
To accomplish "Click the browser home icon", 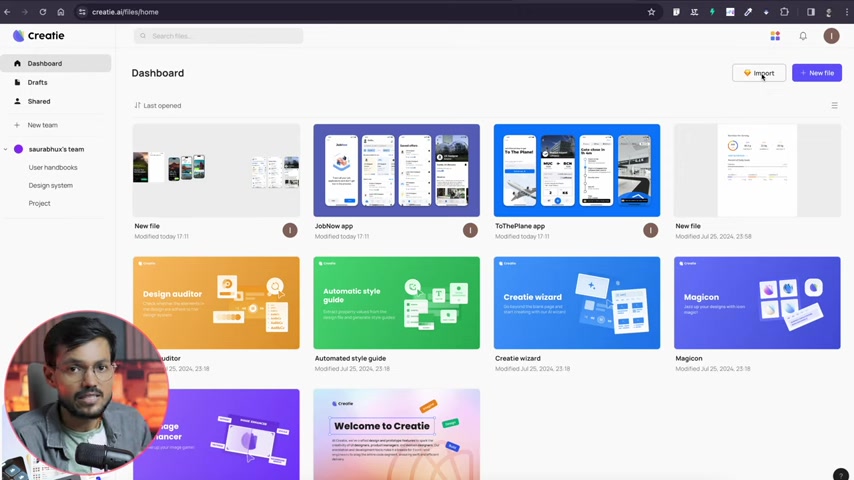I will point(60,12).
